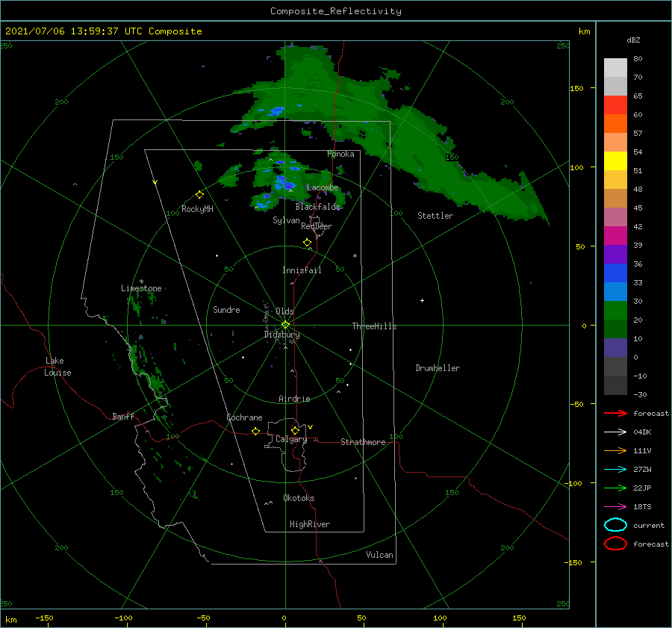Click the Sylvan label on map
Image resolution: width=672 pixels, height=628 pixels.
(x=286, y=220)
